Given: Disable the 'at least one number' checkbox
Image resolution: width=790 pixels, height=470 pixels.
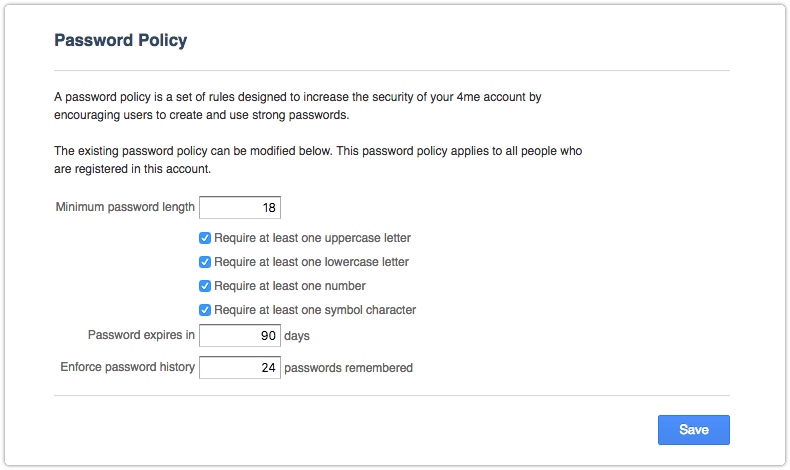Looking at the screenshot, I should click(x=205, y=286).
